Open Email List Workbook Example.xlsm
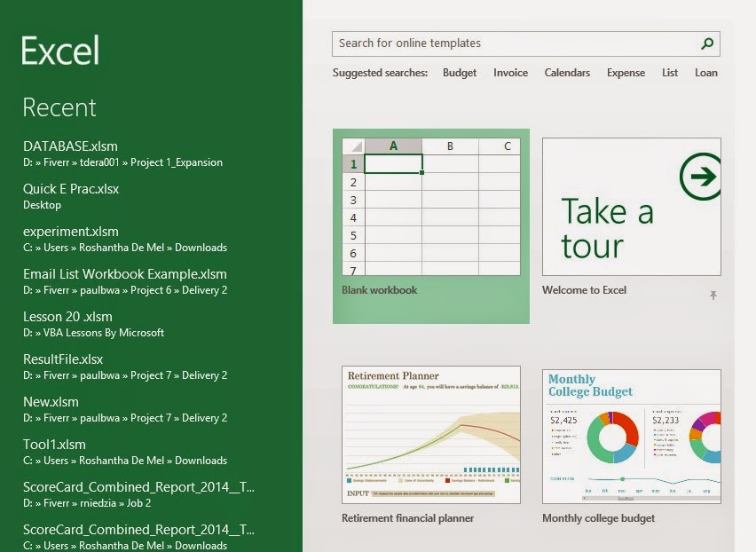Viewport: 756px width, 552px height. point(124,273)
